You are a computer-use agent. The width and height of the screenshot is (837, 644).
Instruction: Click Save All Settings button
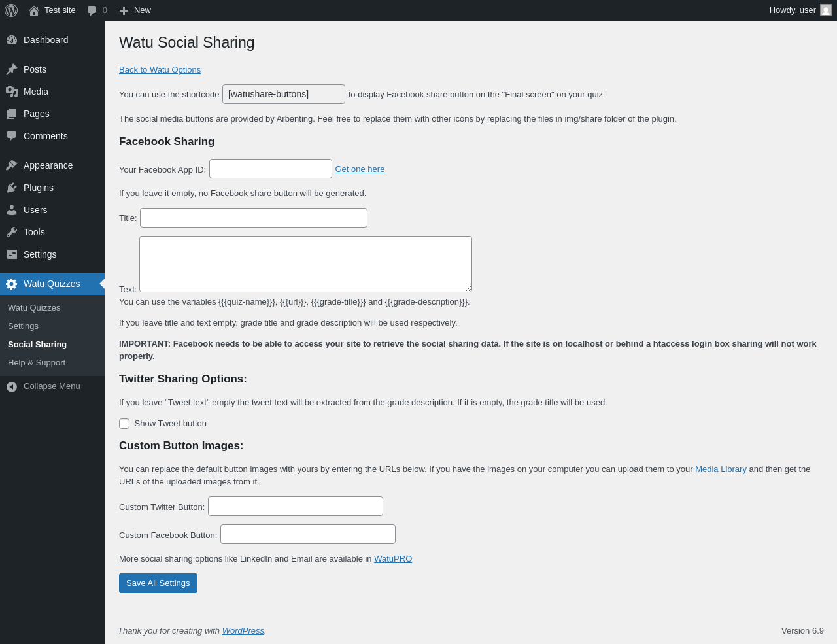tap(158, 583)
